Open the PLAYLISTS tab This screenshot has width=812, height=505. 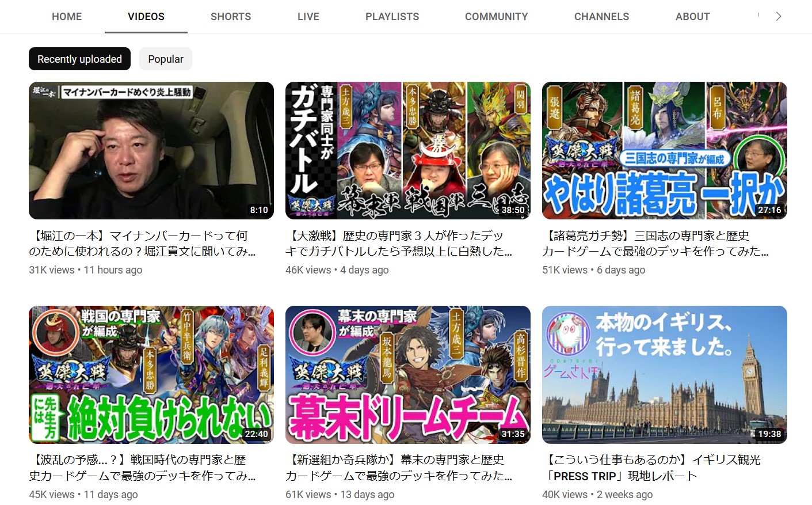tap(392, 17)
